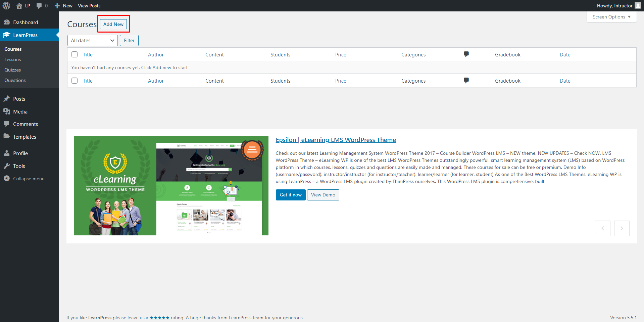Click the Comments speech bubble sidebar icon
Screen dimensions: 644x322
click(x=7, y=124)
